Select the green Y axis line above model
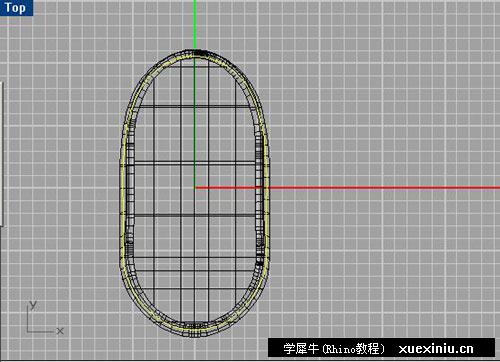The image size is (500, 362). pyautogui.click(x=195, y=25)
